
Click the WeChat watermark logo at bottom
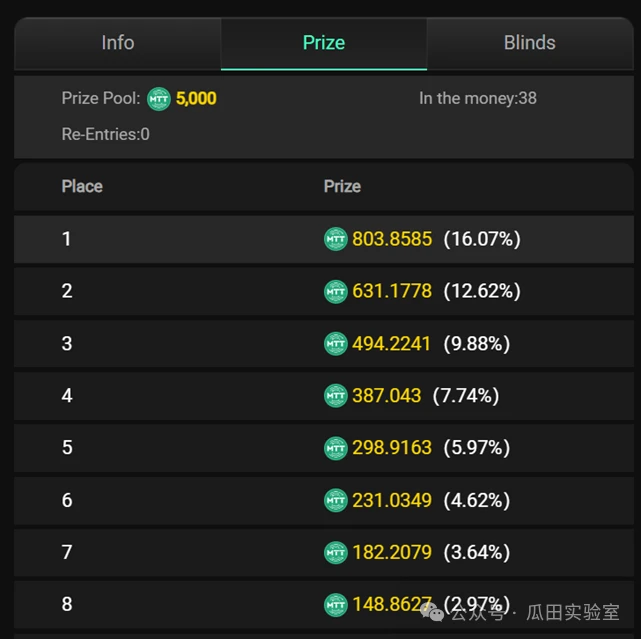(434, 612)
